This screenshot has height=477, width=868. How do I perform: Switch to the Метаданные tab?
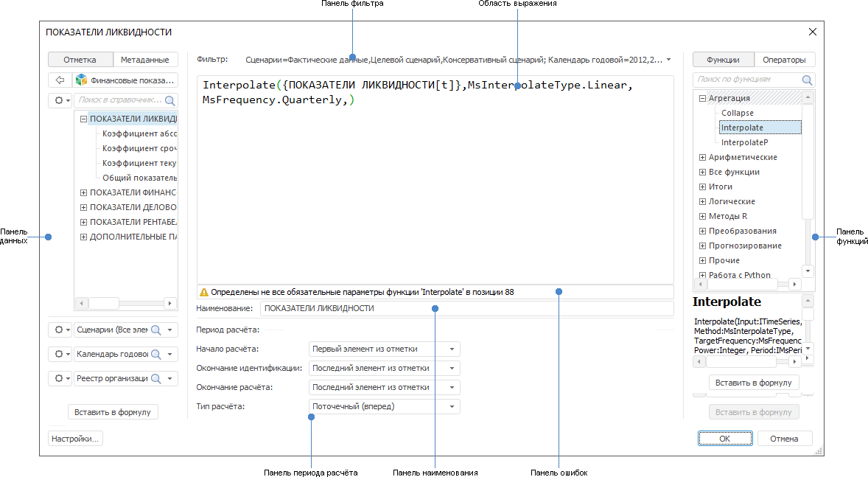(x=145, y=59)
